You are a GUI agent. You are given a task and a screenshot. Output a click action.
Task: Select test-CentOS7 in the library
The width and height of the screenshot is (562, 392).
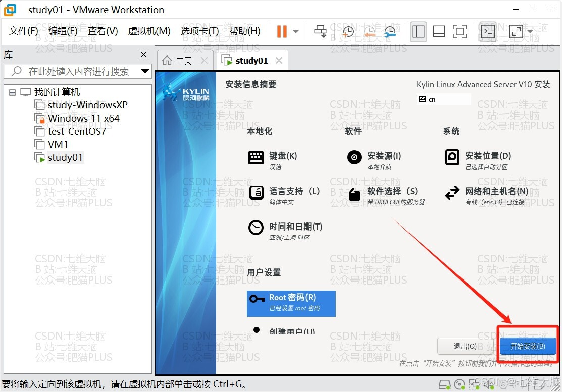click(x=70, y=131)
